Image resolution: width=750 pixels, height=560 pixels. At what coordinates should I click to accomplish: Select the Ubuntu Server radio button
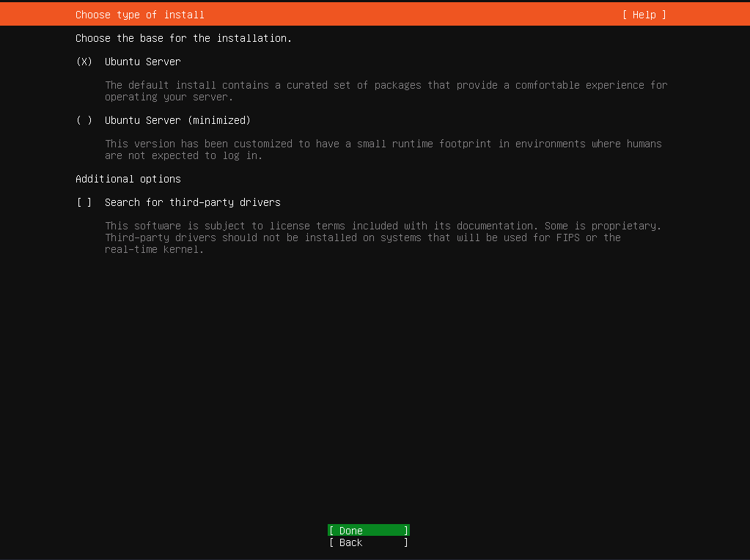click(x=84, y=62)
